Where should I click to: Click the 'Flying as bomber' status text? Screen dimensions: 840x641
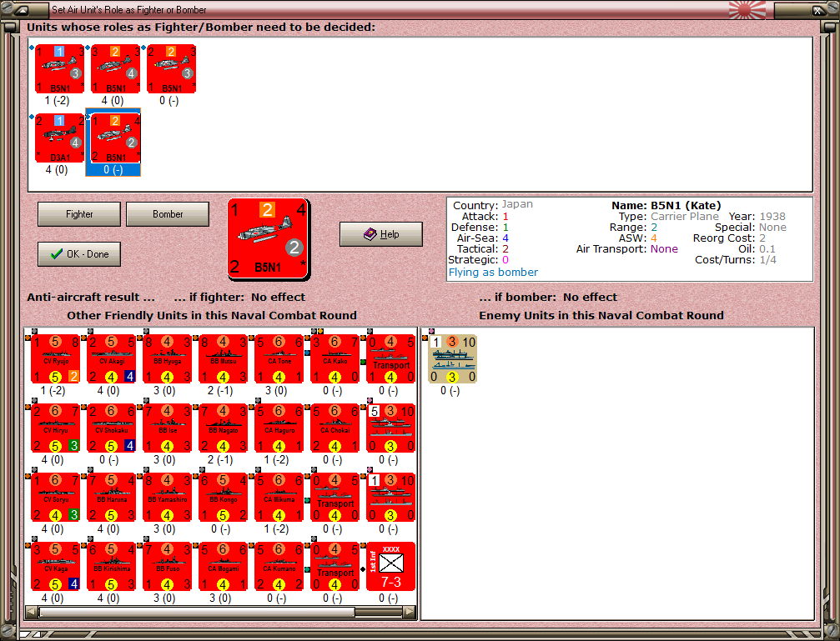pyautogui.click(x=493, y=272)
